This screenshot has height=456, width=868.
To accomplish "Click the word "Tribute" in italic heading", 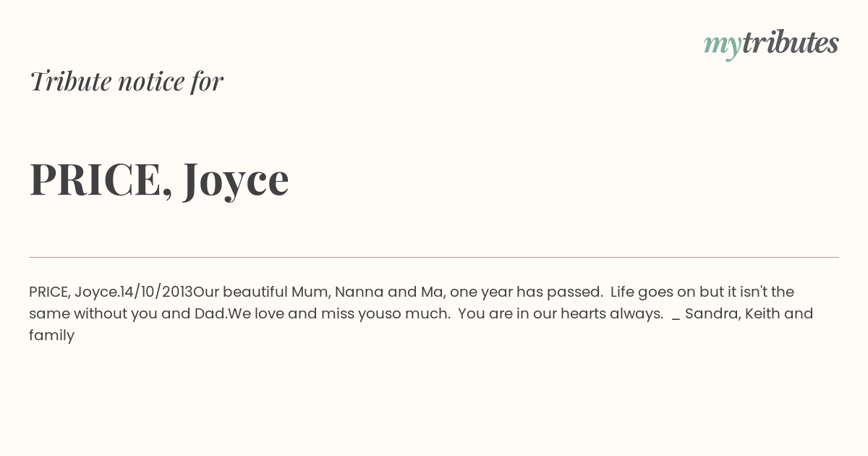I will (x=70, y=81).
